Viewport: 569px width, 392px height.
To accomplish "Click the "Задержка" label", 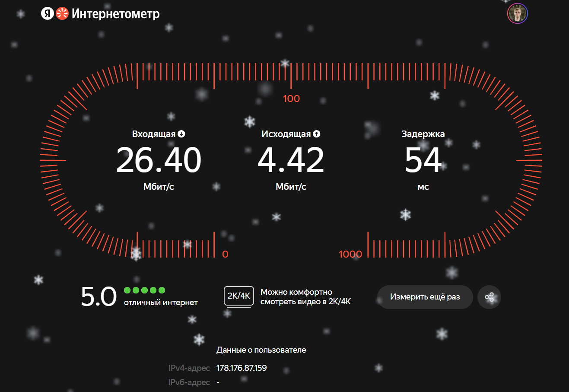I will coord(423,134).
